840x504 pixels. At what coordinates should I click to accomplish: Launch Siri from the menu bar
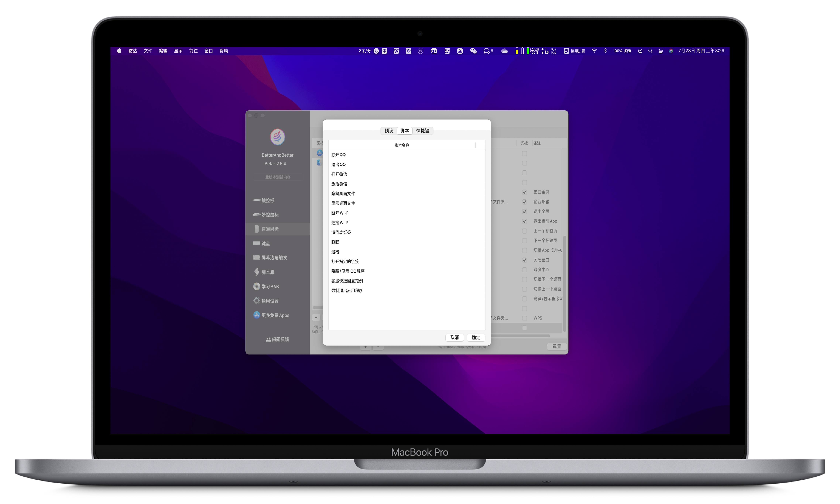671,51
